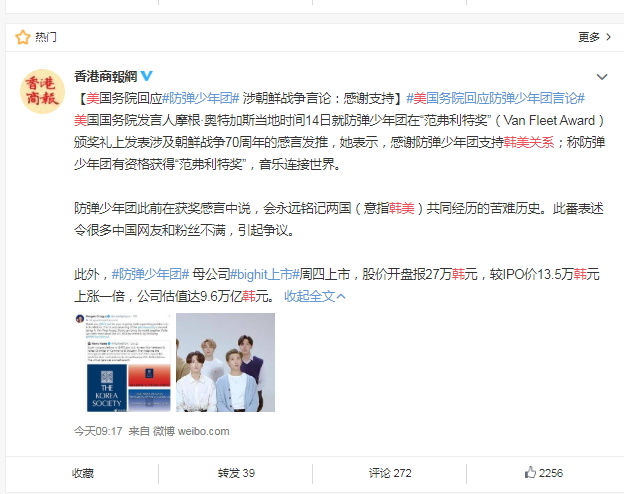This screenshot has width=624, height=494.
Task: Collapse the post with 收起全文
Action: (x=314, y=296)
